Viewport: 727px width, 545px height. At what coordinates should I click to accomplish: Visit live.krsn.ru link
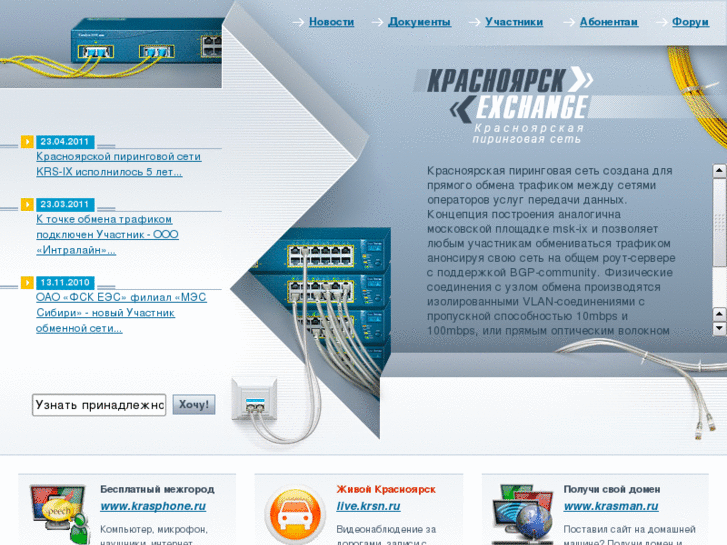[x=369, y=506]
